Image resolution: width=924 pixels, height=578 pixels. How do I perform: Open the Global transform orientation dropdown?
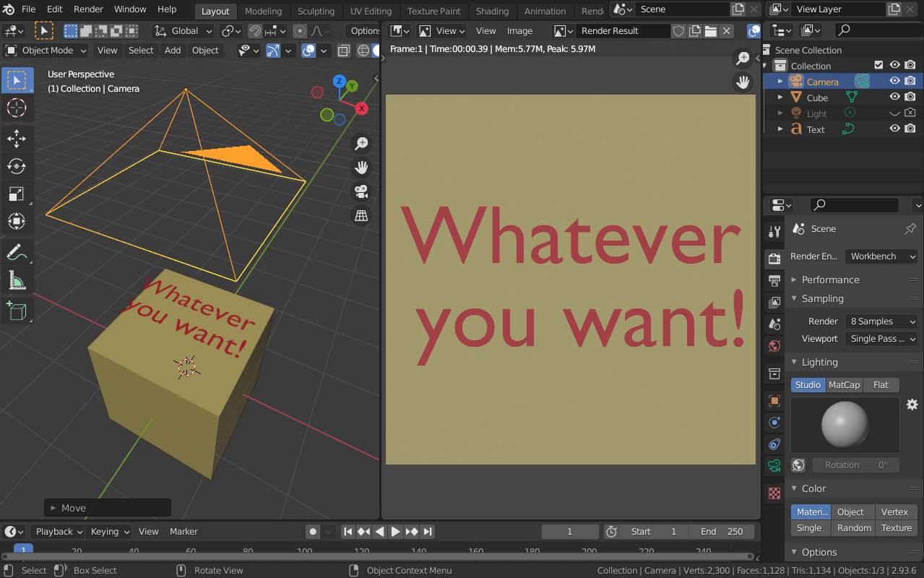pos(184,31)
